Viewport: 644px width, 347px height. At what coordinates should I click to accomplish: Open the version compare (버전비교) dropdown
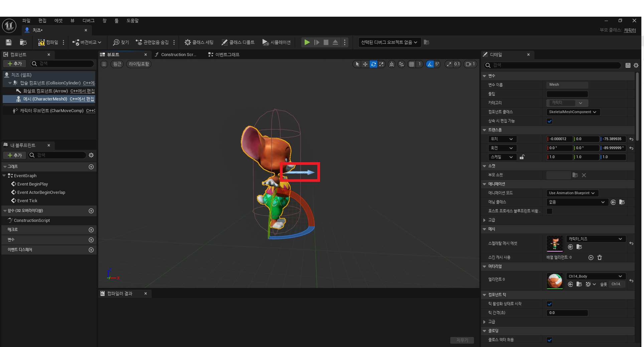click(87, 42)
